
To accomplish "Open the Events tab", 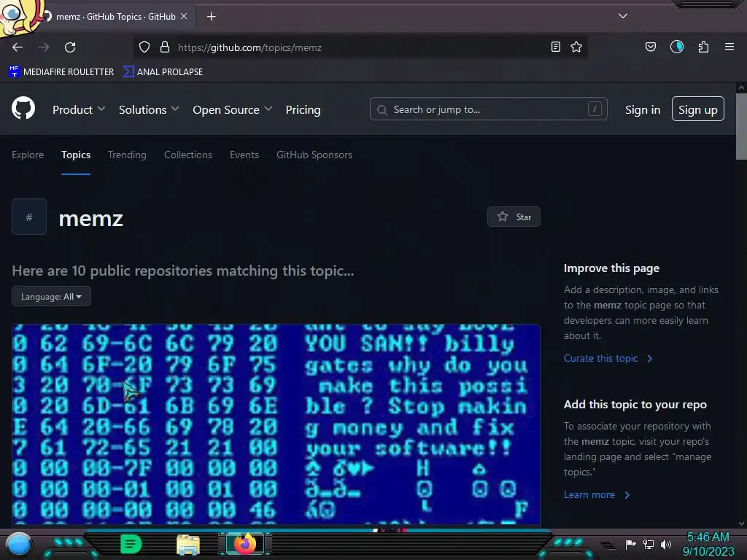I will click(x=244, y=155).
